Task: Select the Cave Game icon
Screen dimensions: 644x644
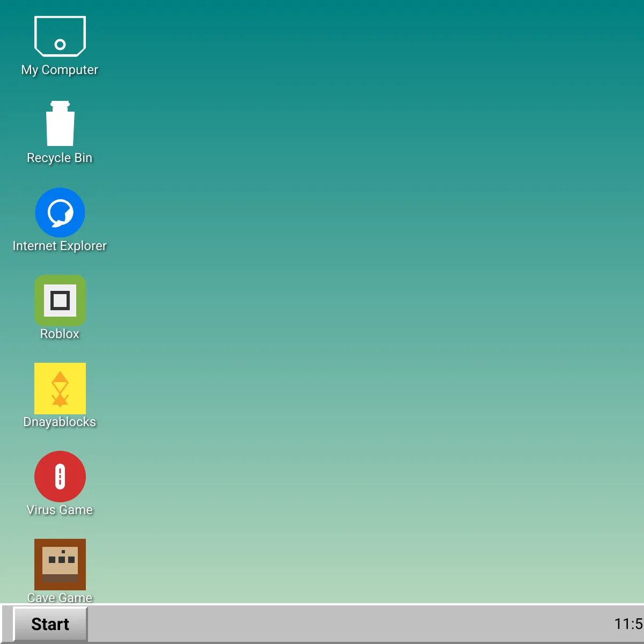Action: click(60, 565)
